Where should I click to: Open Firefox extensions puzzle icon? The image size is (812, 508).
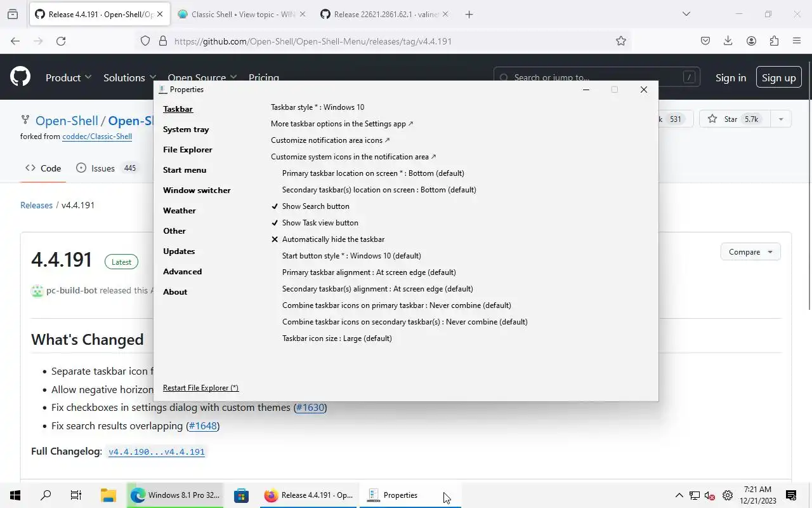(x=774, y=41)
